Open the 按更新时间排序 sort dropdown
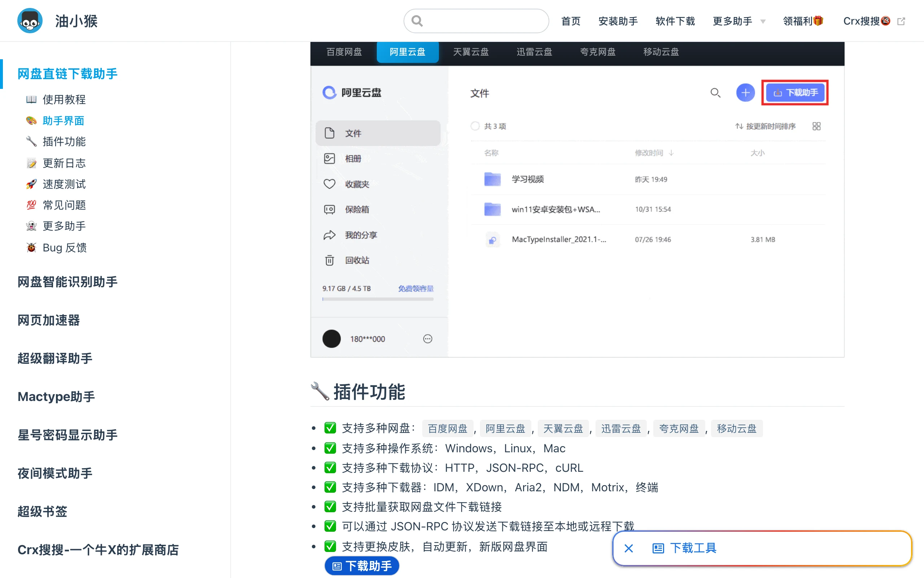924x578 pixels. point(766,126)
